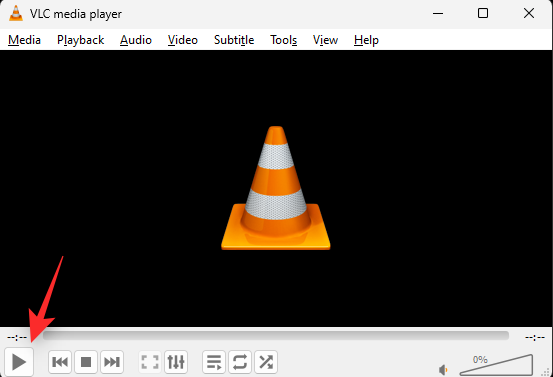Open the Tools menu
The height and width of the screenshot is (377, 553).
click(284, 40)
